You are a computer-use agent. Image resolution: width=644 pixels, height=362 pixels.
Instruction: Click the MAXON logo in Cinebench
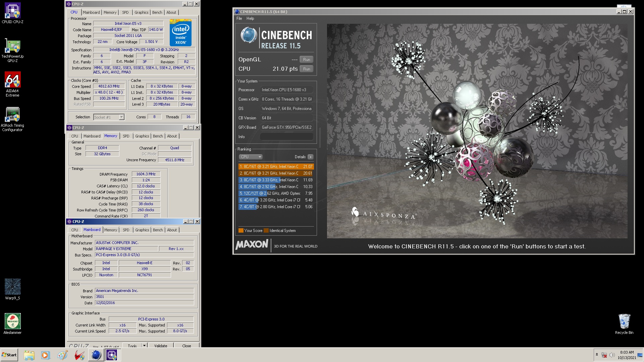tap(252, 245)
